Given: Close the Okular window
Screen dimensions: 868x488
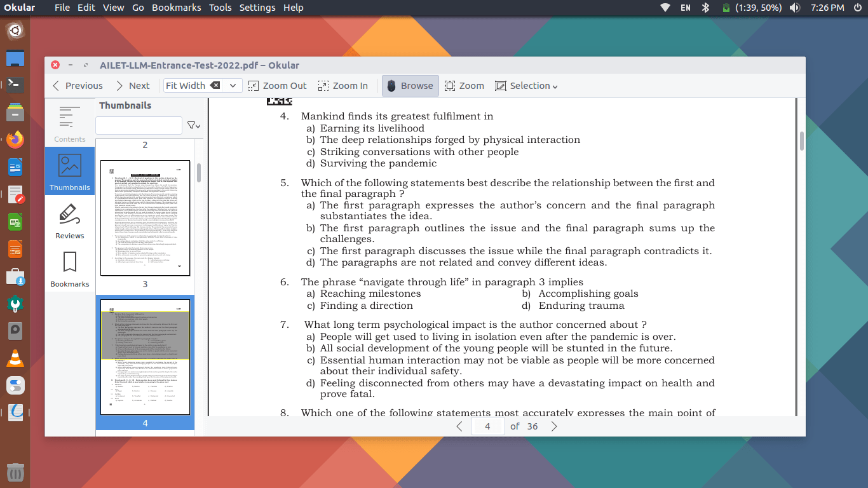Looking at the screenshot, I should click(55, 65).
